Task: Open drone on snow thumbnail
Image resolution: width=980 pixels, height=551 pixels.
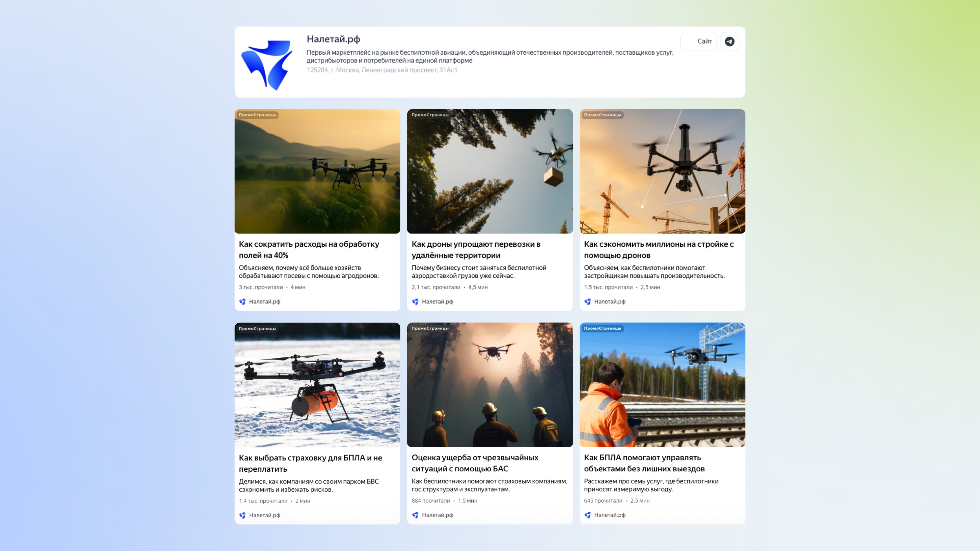Action: pyautogui.click(x=317, y=384)
